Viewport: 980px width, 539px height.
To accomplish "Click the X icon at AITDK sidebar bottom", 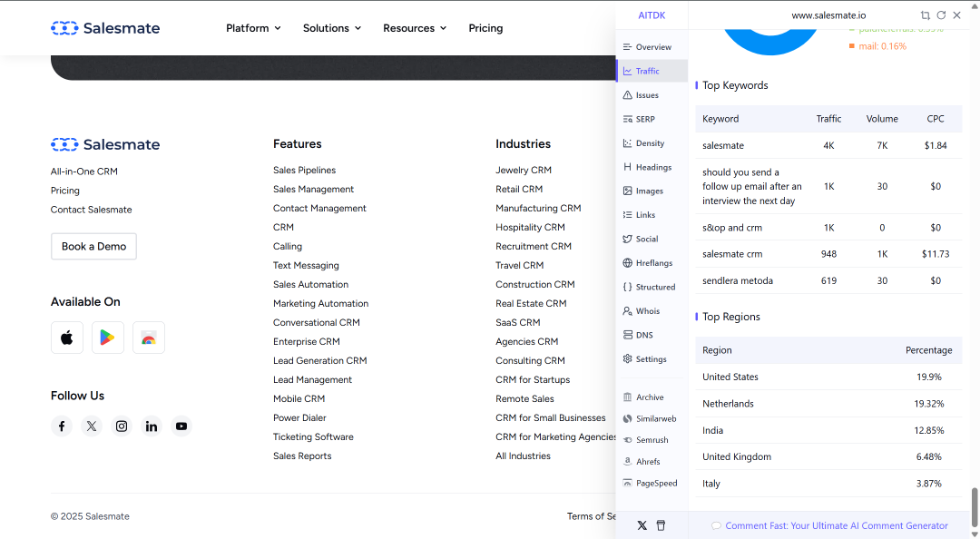I will 642,525.
